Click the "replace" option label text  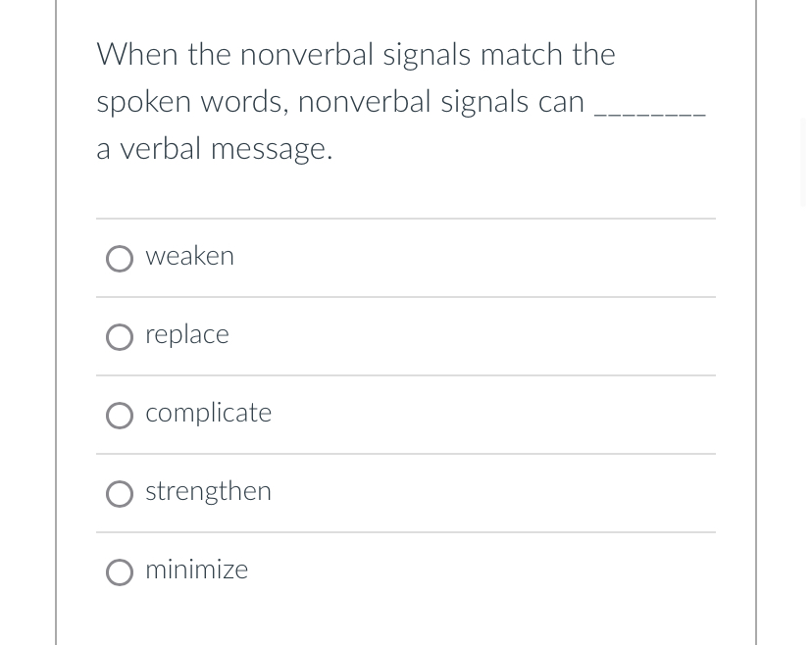tap(186, 335)
